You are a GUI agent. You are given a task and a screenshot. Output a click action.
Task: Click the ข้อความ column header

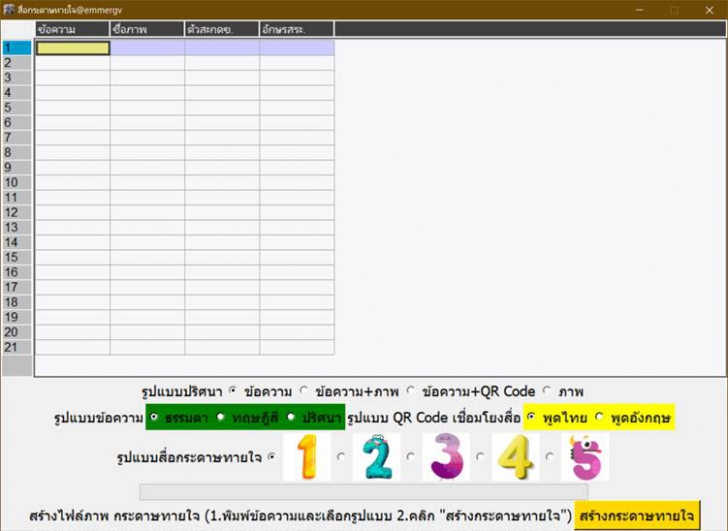tap(72, 29)
